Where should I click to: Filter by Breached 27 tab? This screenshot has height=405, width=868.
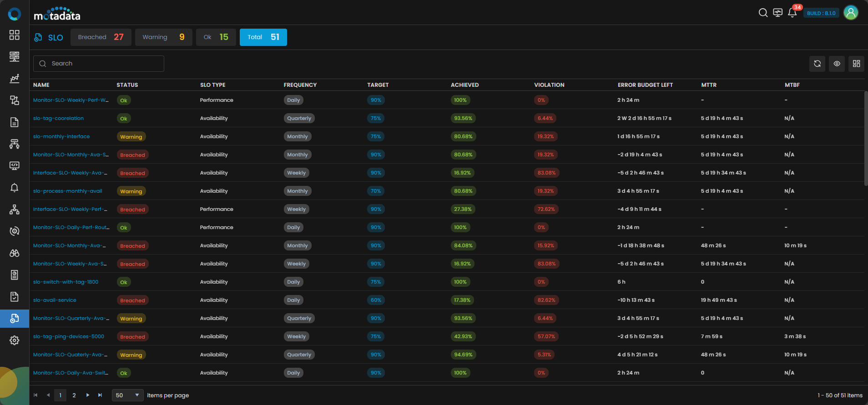pyautogui.click(x=101, y=37)
